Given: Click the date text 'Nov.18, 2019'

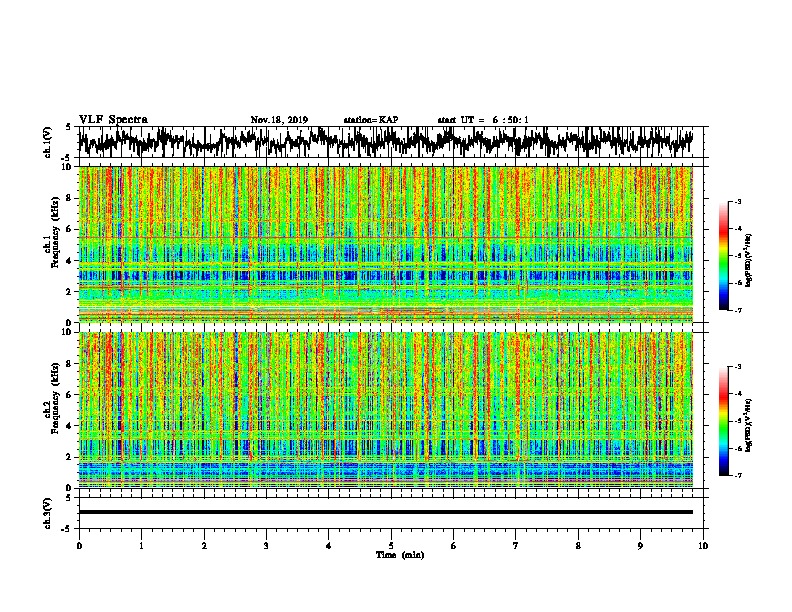Looking at the screenshot, I should pyautogui.click(x=279, y=120).
